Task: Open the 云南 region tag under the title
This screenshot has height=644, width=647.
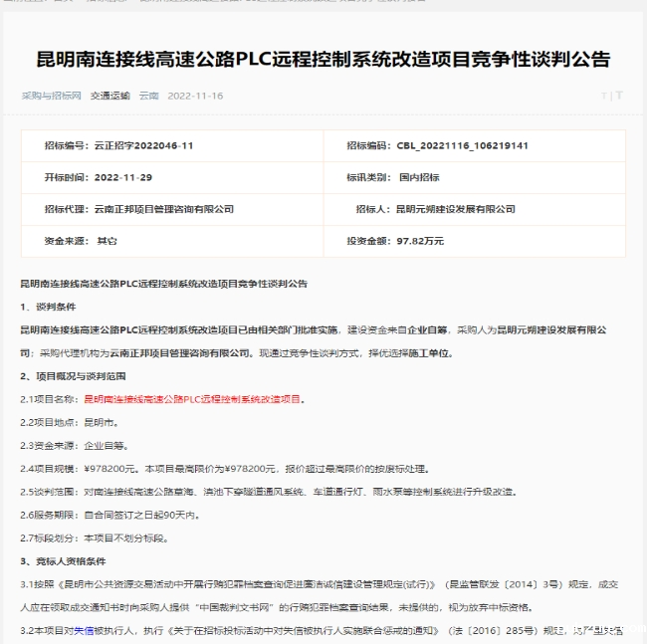Action: tap(148, 97)
